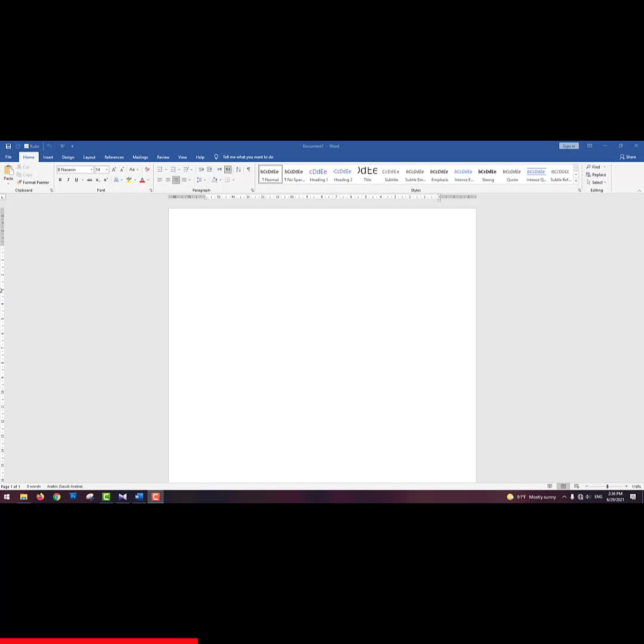
Task: Toggle show paragraph marks (¶)
Action: tap(249, 170)
